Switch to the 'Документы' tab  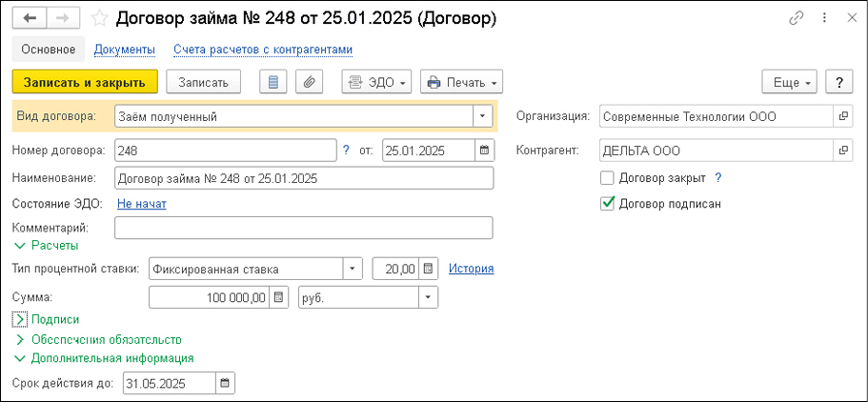[x=124, y=50]
